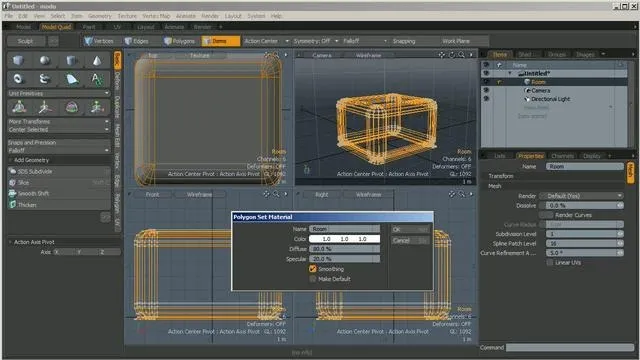
Task: Collapse the Untitled scene tree
Action: pos(510,73)
